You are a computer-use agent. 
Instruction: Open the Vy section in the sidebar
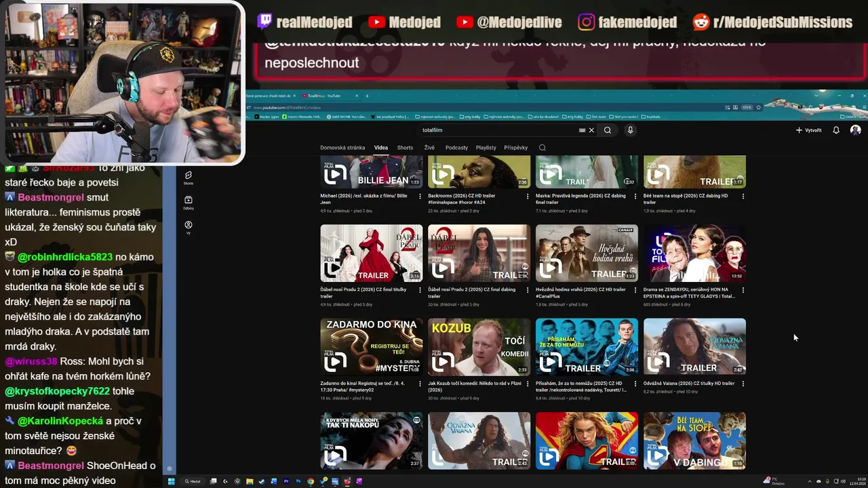(189, 227)
